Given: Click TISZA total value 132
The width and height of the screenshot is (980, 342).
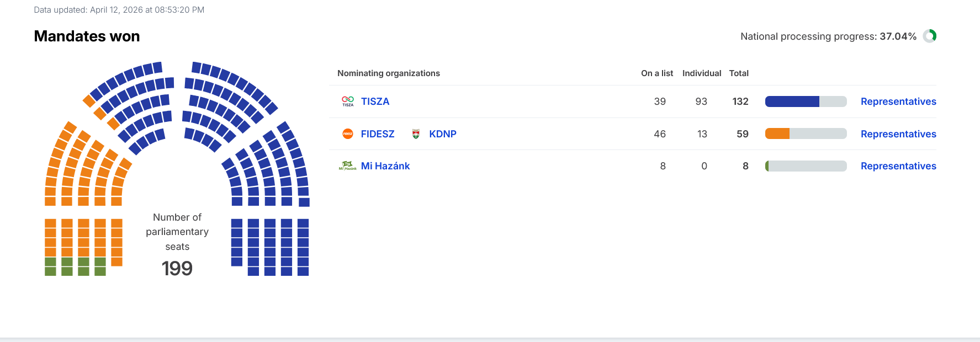Looking at the screenshot, I should point(740,101).
